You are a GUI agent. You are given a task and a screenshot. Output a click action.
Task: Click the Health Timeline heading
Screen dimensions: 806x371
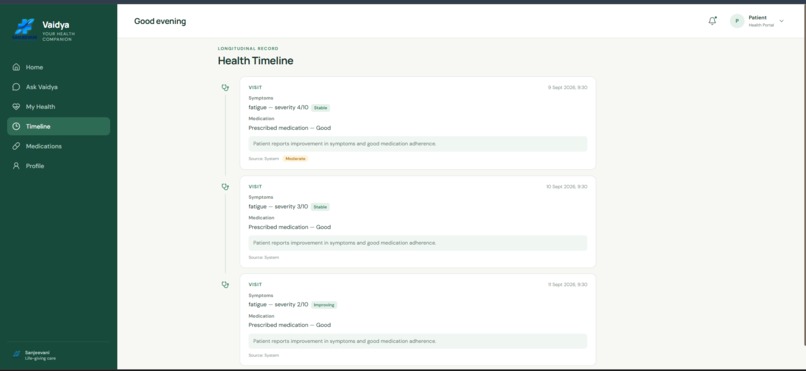click(x=255, y=61)
